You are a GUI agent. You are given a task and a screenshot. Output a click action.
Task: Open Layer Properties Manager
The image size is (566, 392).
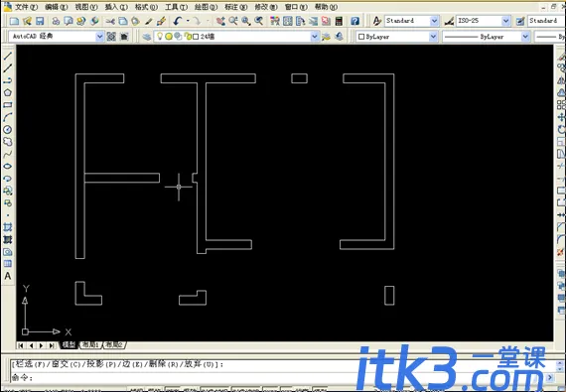point(147,37)
